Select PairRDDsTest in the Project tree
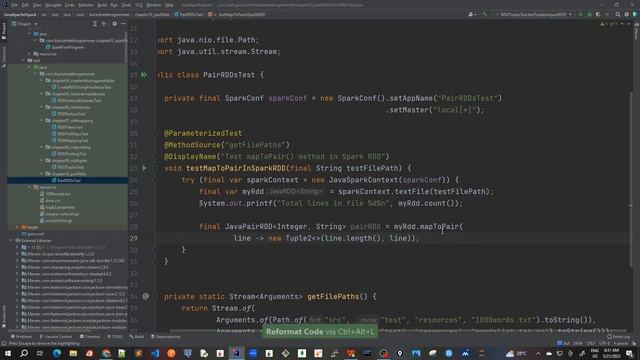 click(x=69, y=180)
